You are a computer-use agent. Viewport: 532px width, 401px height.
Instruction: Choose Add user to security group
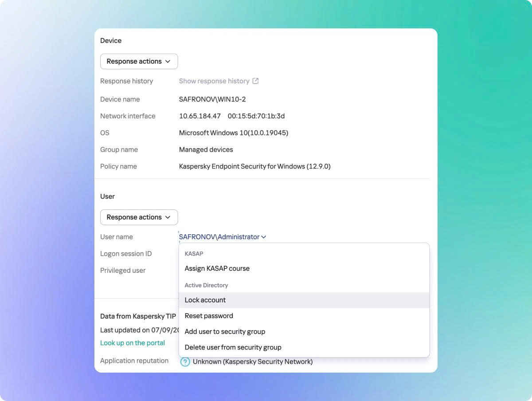tap(304, 331)
